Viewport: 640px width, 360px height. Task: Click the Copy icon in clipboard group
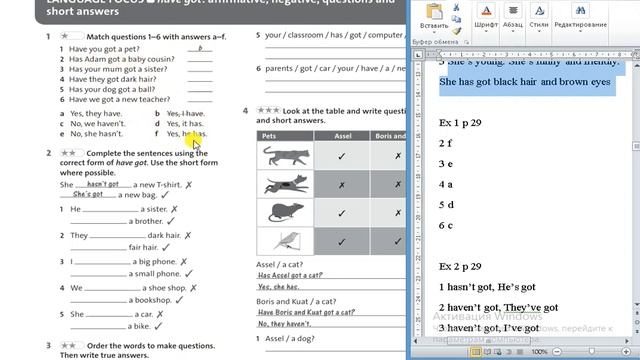click(456, 19)
